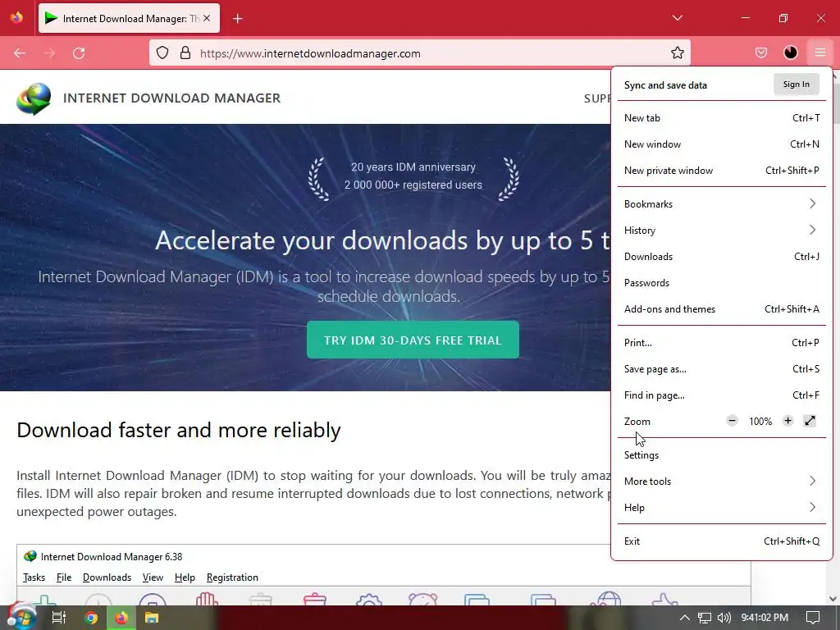Open the notification center icon
The height and width of the screenshot is (630, 840).
[x=813, y=618]
